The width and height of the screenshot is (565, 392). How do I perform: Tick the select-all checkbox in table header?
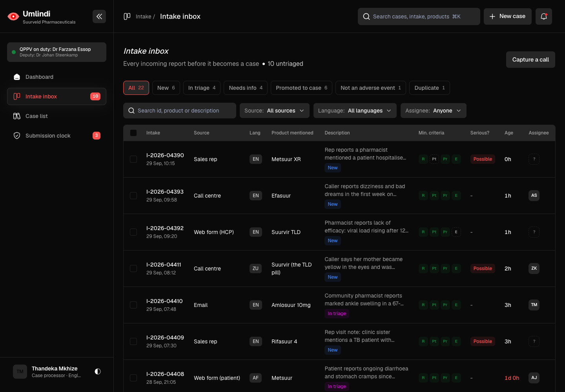pyautogui.click(x=133, y=133)
